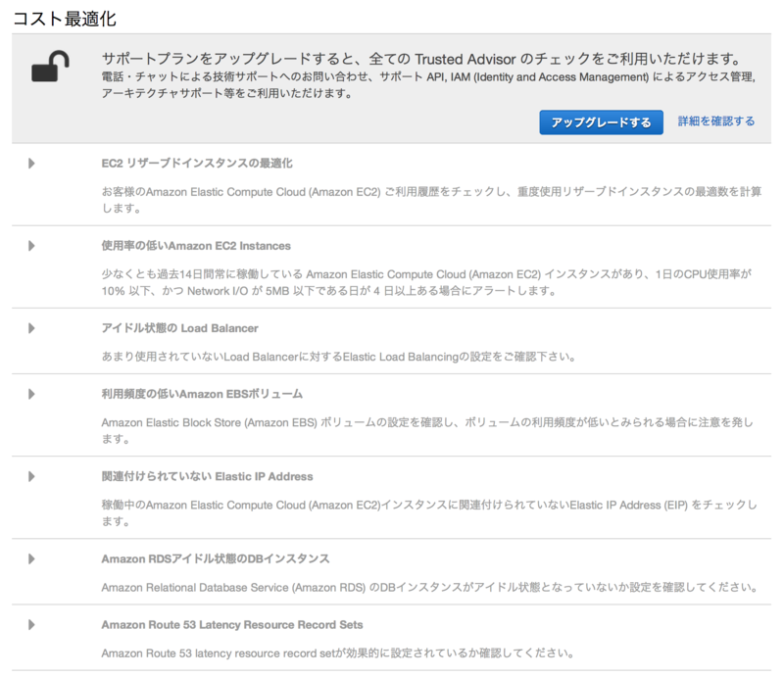Image resolution: width=784 pixels, height=677 pixels.
Task: Click description starting あまり使用されていないLoad Balancer
Action: pyautogui.click(x=338, y=357)
